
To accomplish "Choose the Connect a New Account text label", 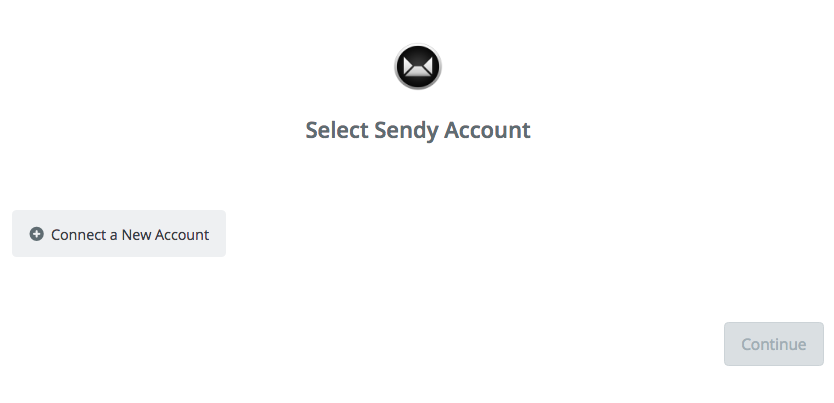I will coord(130,234).
